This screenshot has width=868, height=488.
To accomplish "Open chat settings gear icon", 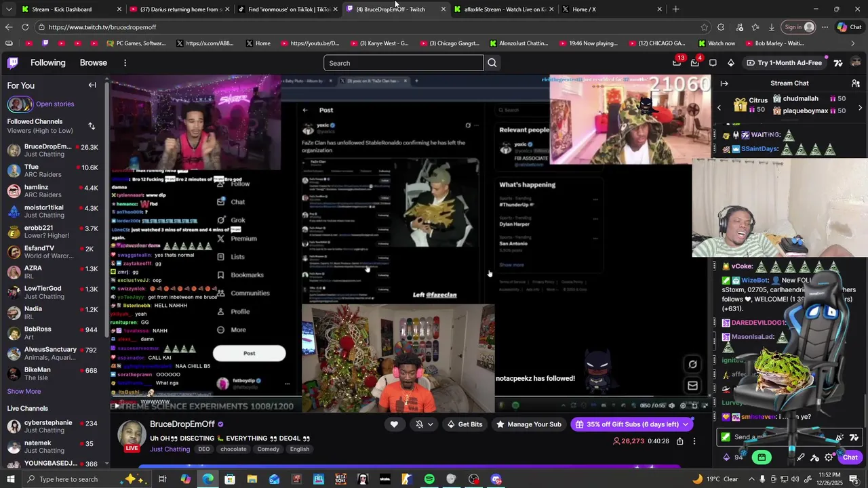I will coord(829,457).
